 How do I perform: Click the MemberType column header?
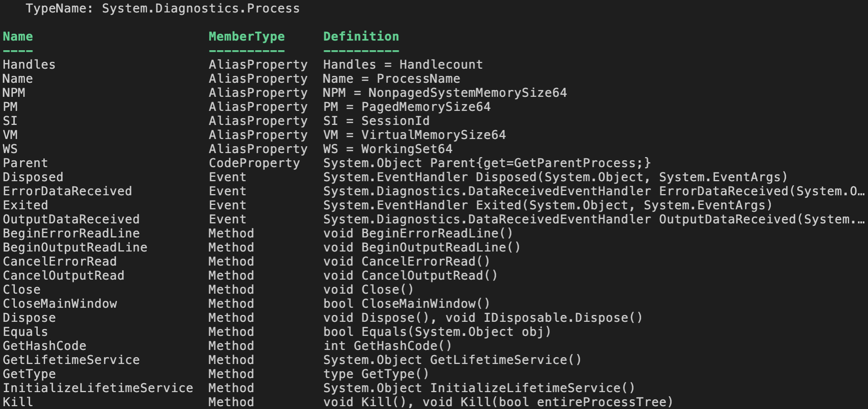(x=247, y=37)
